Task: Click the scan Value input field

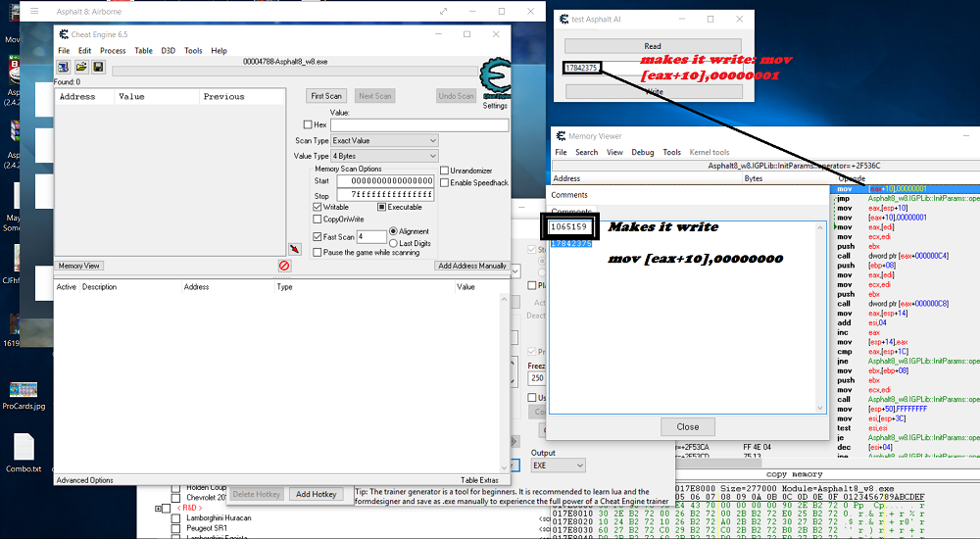Action: (419, 125)
